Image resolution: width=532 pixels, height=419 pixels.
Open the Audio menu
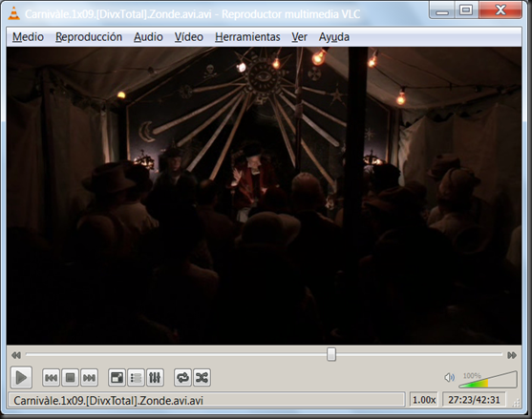tap(148, 37)
